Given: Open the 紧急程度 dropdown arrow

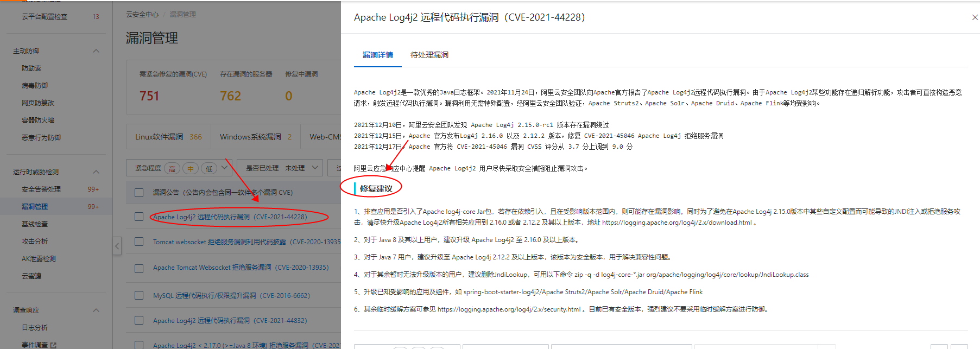Looking at the screenshot, I should 225,168.
